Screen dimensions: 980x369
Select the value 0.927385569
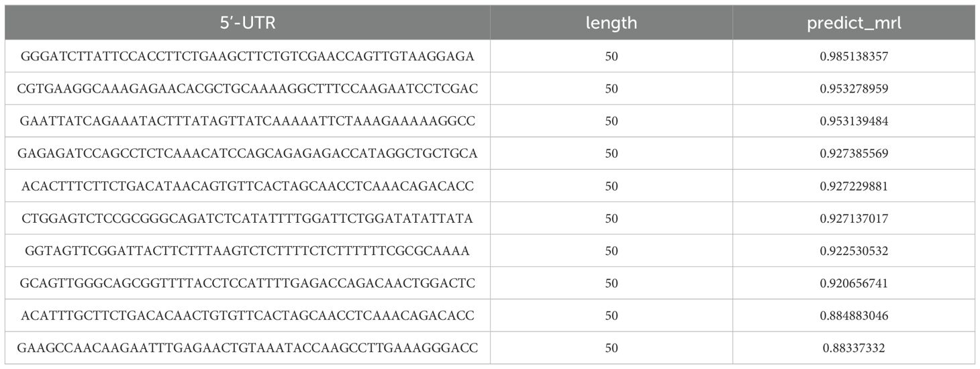pyautogui.click(x=854, y=154)
